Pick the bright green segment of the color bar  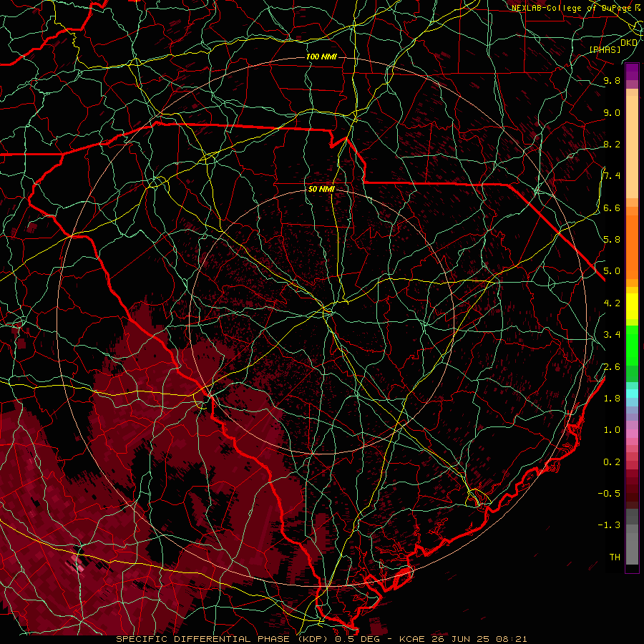(x=632, y=345)
